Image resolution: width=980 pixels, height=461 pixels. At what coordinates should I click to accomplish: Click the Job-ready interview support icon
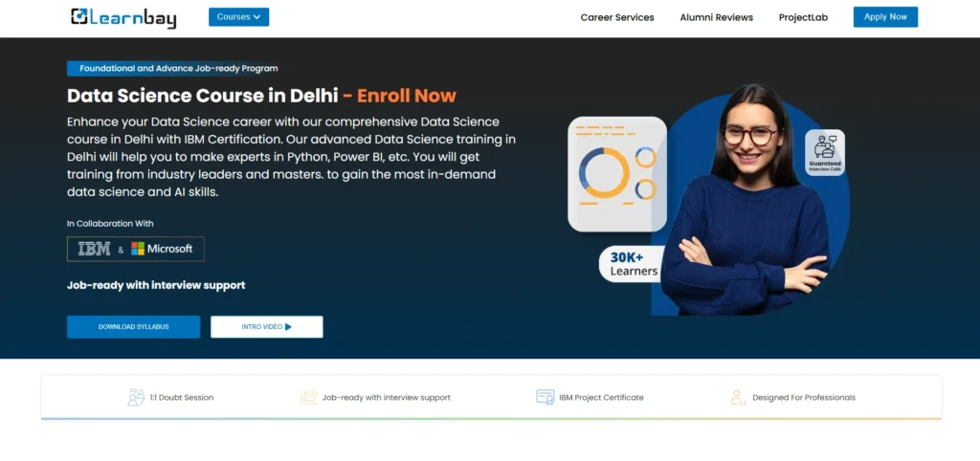[308, 397]
